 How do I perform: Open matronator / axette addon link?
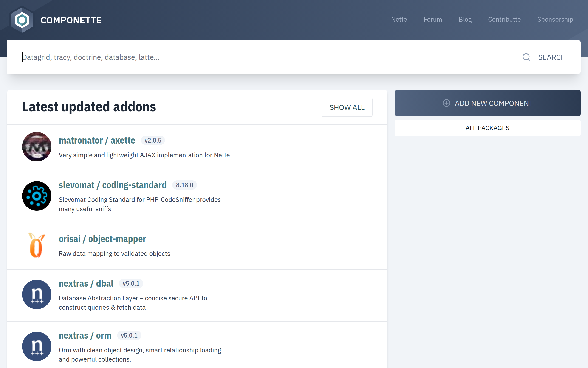coord(97,141)
